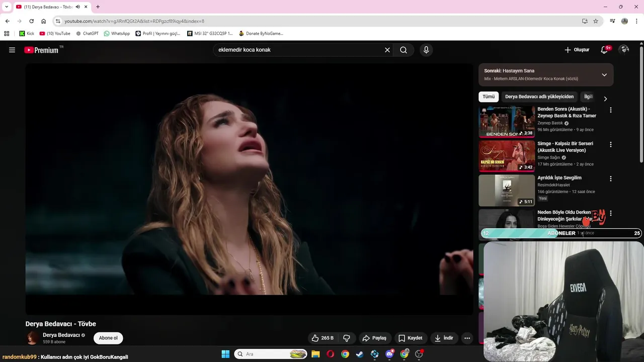The height and width of the screenshot is (362, 644).
Task: Open the bookmarks bar apps grid
Action: (7, 34)
